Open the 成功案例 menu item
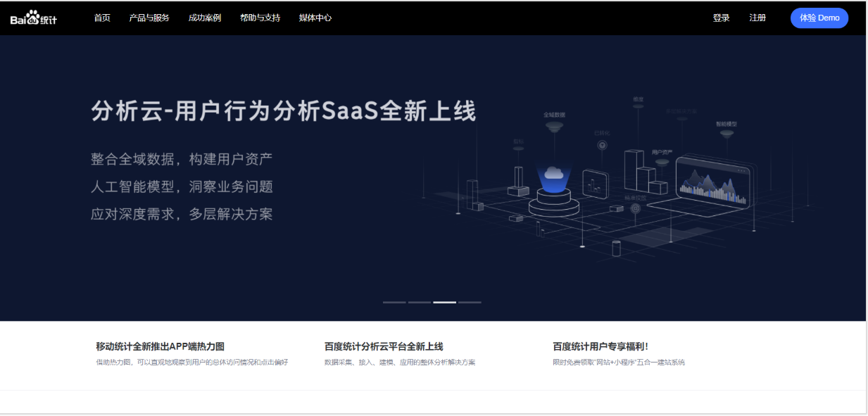 (x=205, y=18)
